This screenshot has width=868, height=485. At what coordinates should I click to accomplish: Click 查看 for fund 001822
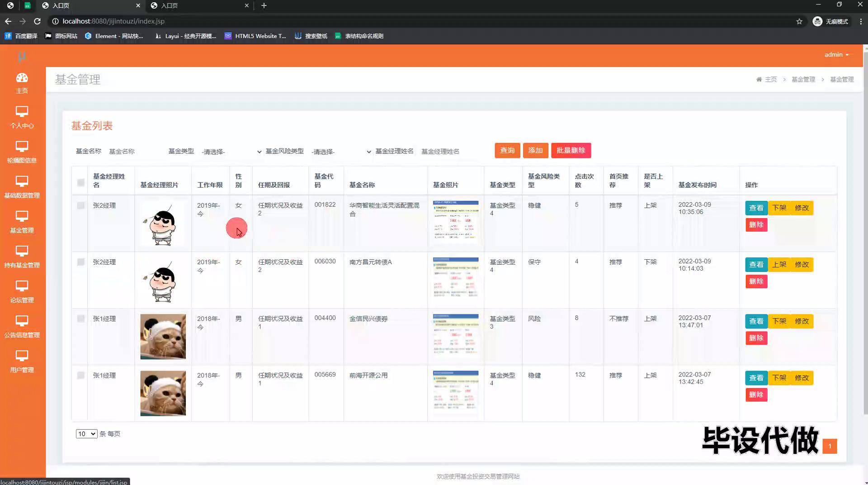[756, 208]
